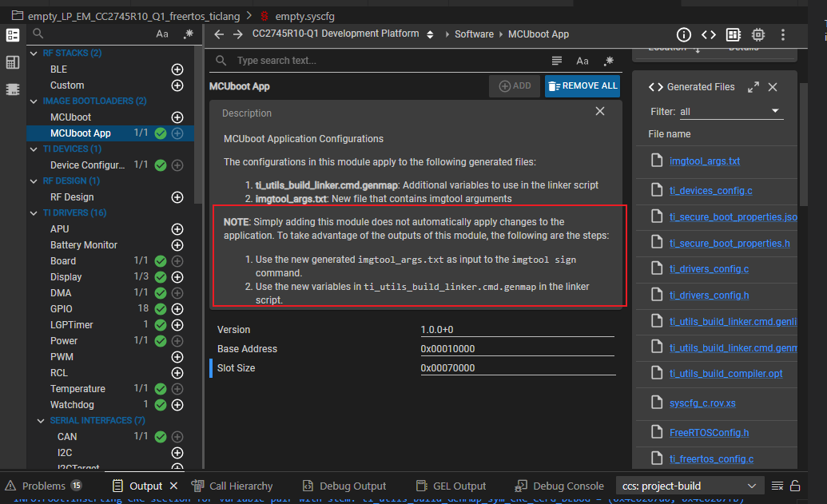Toggle match case in sidebar filter
Image resolution: width=827 pixels, height=504 pixels.
coord(162,34)
